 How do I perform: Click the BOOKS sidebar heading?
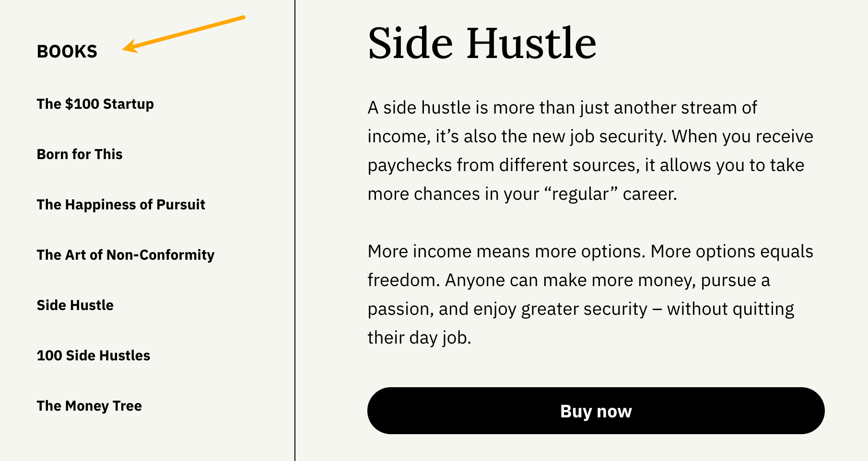click(67, 51)
